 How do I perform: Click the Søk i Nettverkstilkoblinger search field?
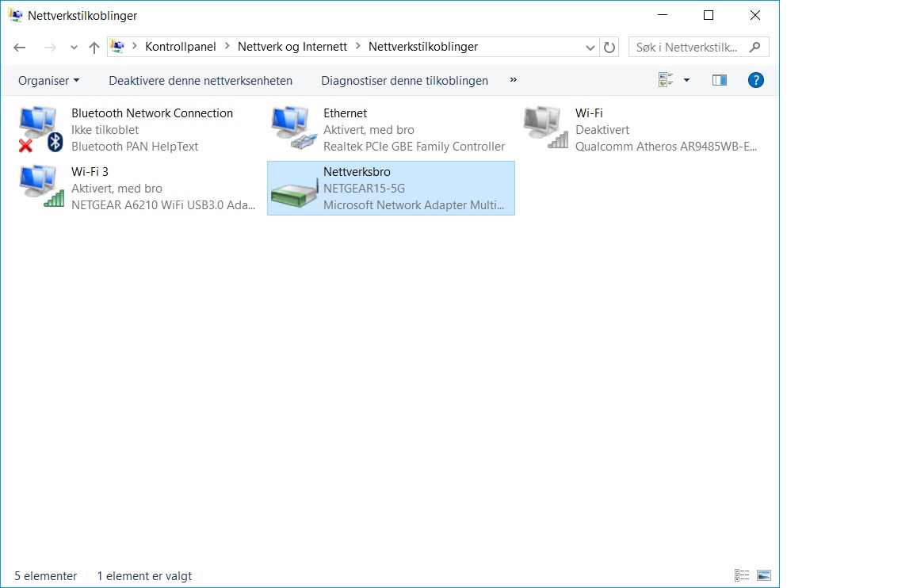(x=688, y=48)
